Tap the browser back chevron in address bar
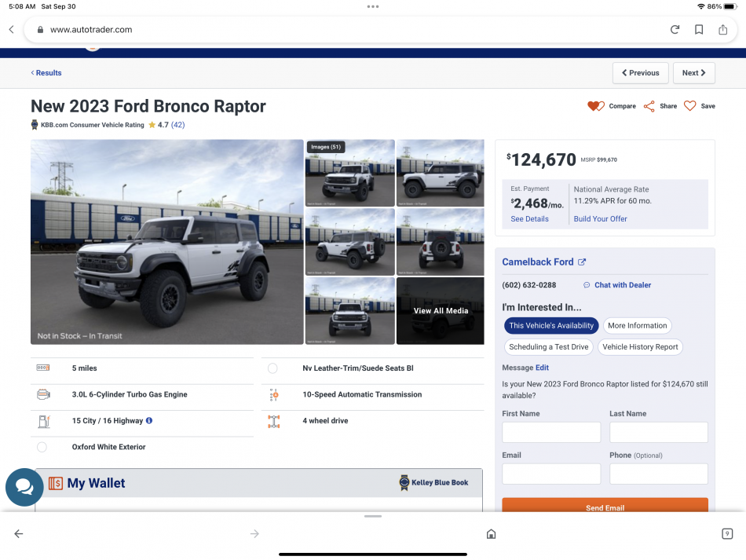This screenshot has height=560, width=746. [12, 30]
